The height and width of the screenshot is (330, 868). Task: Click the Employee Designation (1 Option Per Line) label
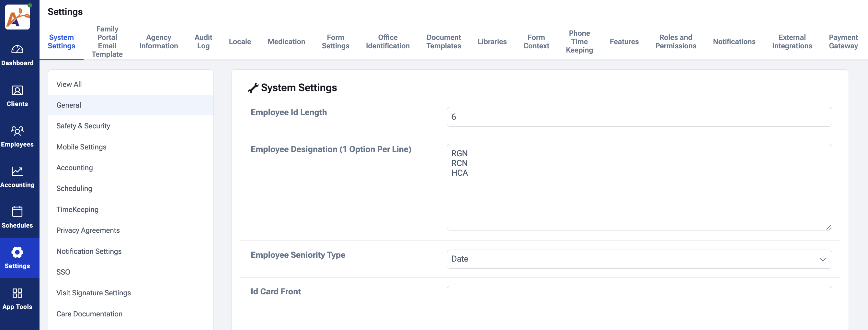pyautogui.click(x=331, y=149)
